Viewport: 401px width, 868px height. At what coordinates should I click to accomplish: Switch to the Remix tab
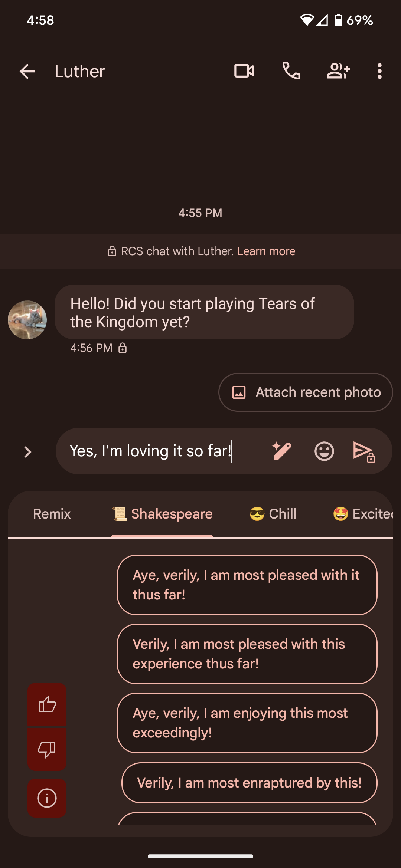point(52,514)
